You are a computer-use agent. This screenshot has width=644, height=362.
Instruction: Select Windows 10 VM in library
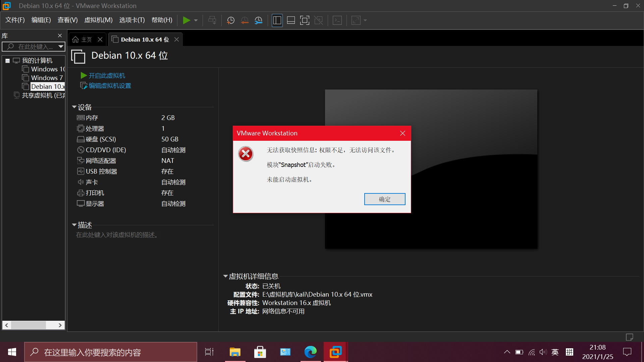click(x=44, y=69)
